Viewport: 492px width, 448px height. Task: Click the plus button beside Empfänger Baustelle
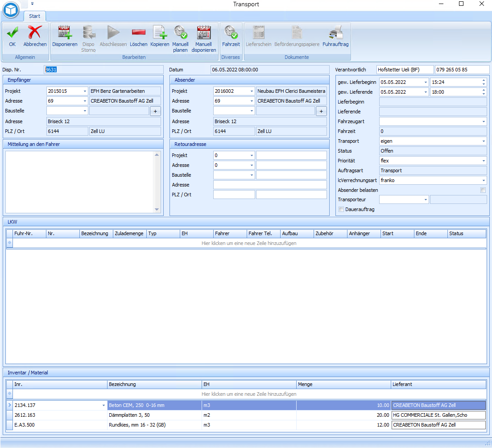click(155, 111)
